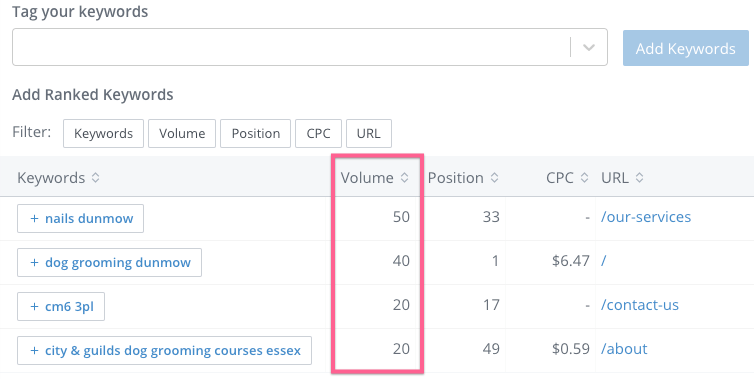Select volume value 50 for nails dunmow
The image size is (754, 379).
point(401,217)
